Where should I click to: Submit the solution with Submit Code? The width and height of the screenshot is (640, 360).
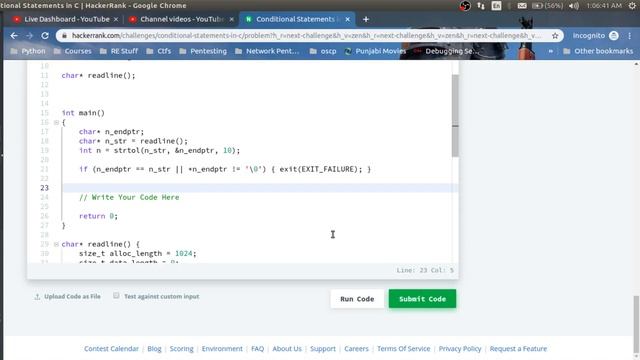point(422,299)
